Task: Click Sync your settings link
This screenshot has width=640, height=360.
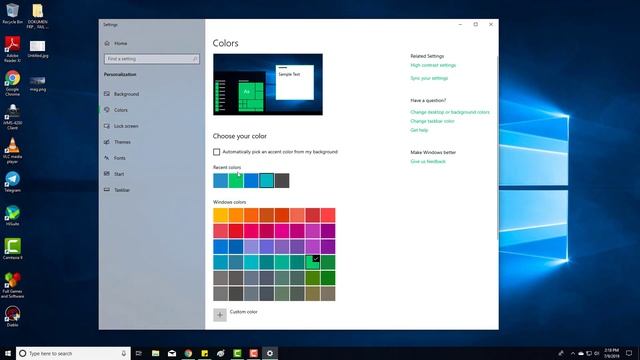Action: coord(429,78)
